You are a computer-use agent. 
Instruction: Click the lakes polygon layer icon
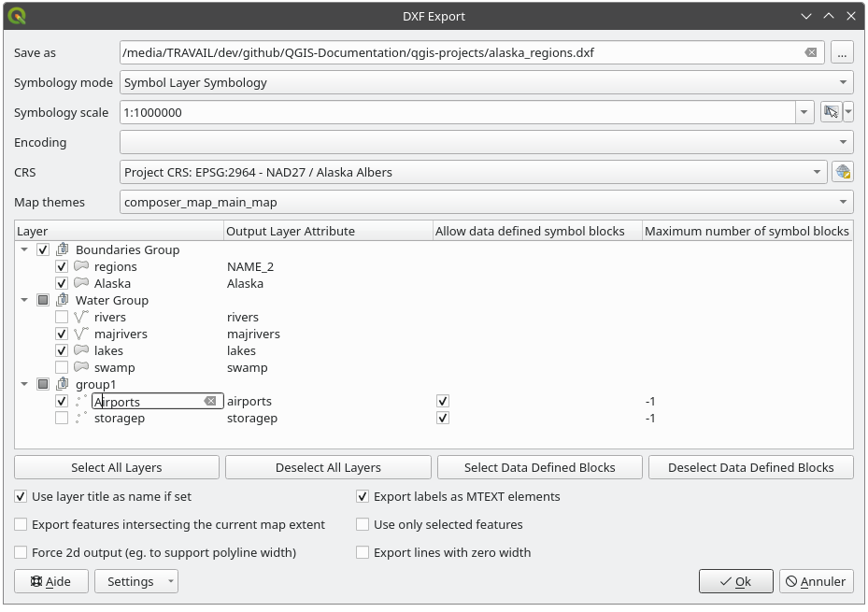pos(81,350)
